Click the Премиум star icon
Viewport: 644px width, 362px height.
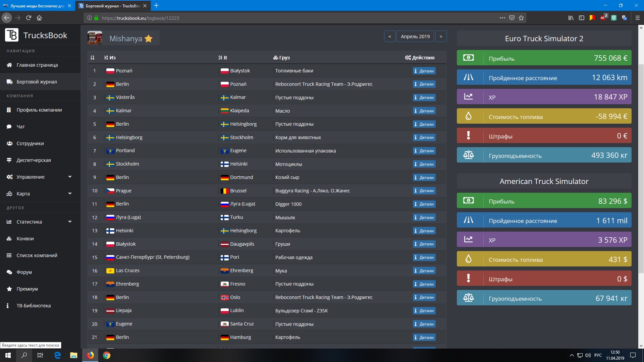[x=9, y=289]
